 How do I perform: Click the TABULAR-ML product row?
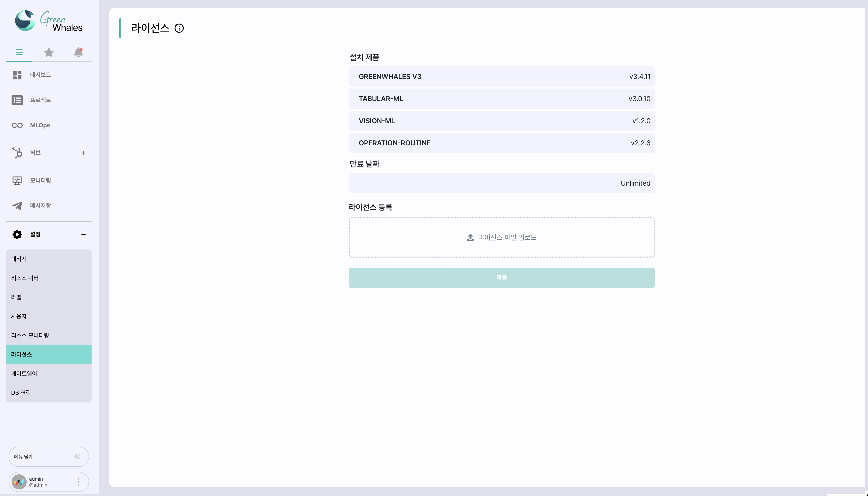pyautogui.click(x=501, y=98)
